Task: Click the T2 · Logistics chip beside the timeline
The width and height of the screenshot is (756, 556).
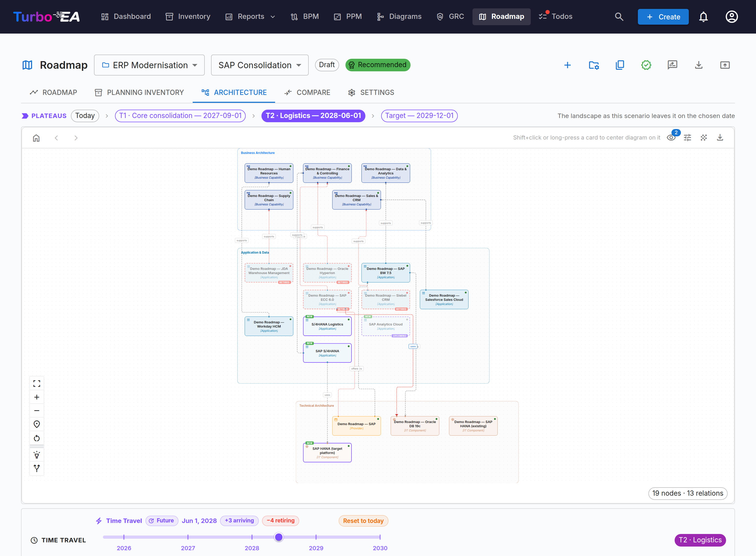Action: point(700,540)
